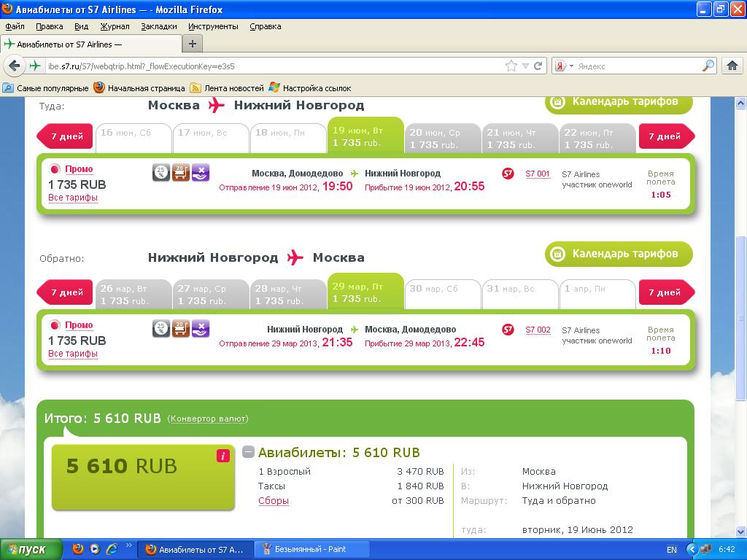Click the red info icon on total price

tap(223, 456)
